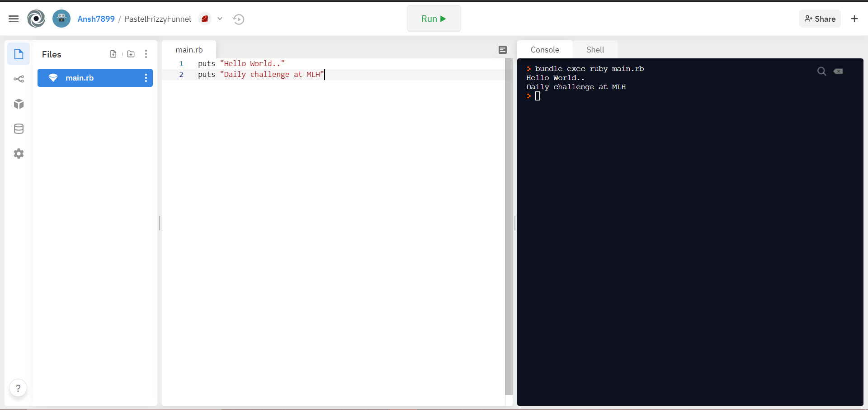
Task: Toggle the editor layout icon
Action: click(503, 50)
